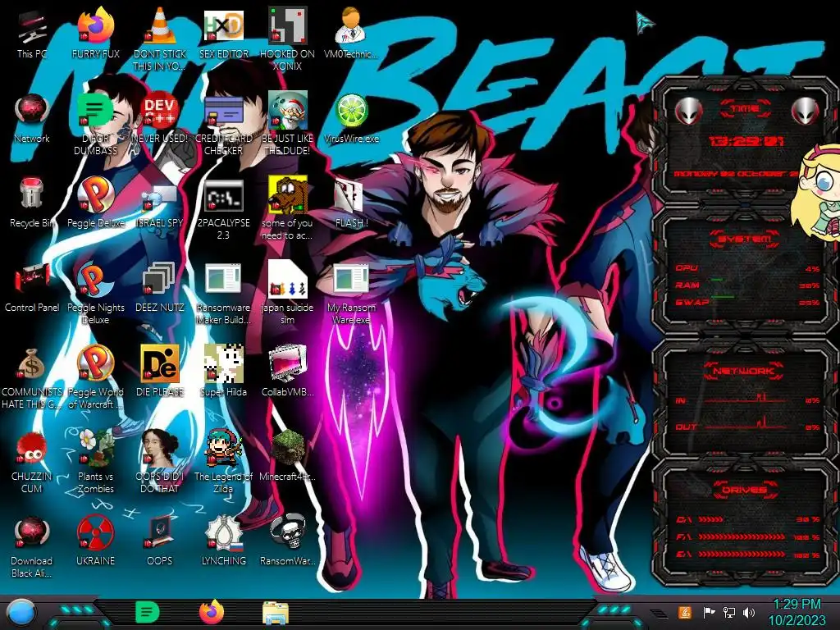Click the orange tray application icon
Viewport: 840px width, 630px height.
[684, 612]
